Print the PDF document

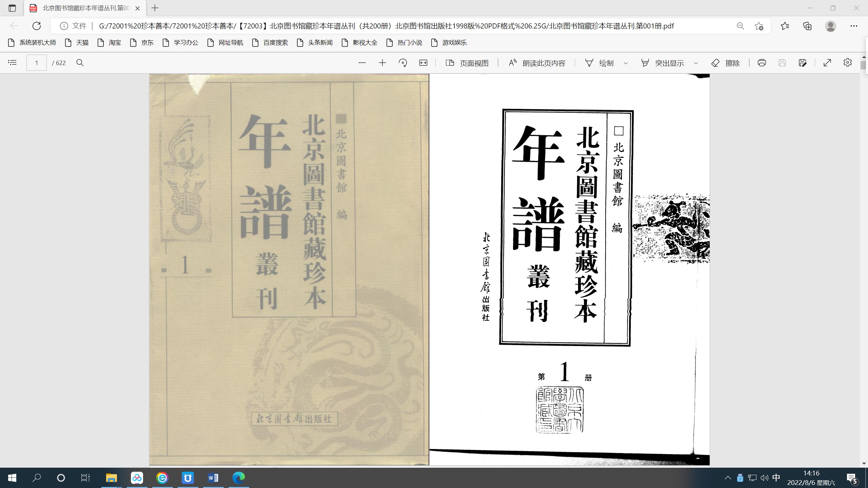pos(762,63)
